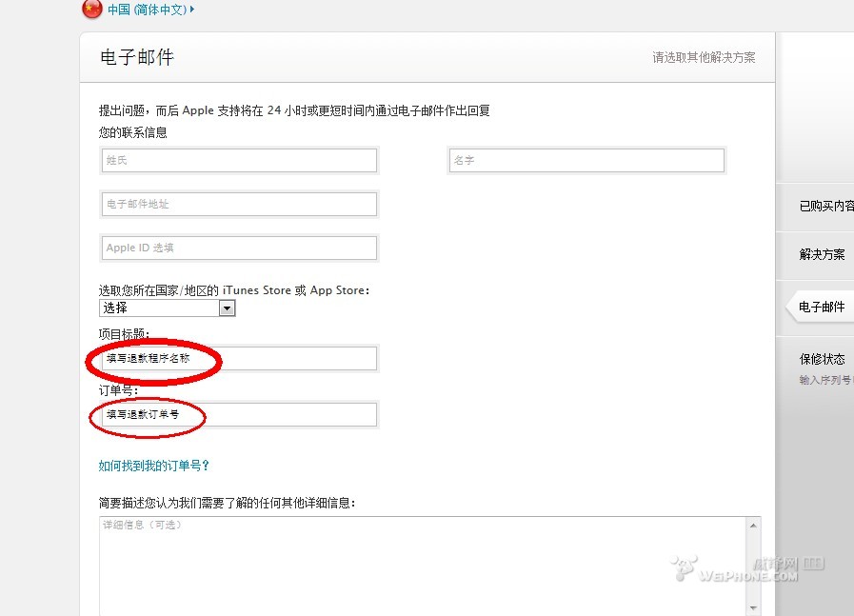The width and height of the screenshot is (854, 616).
Task: Click the China flag icon
Action: pyautogui.click(x=92, y=9)
